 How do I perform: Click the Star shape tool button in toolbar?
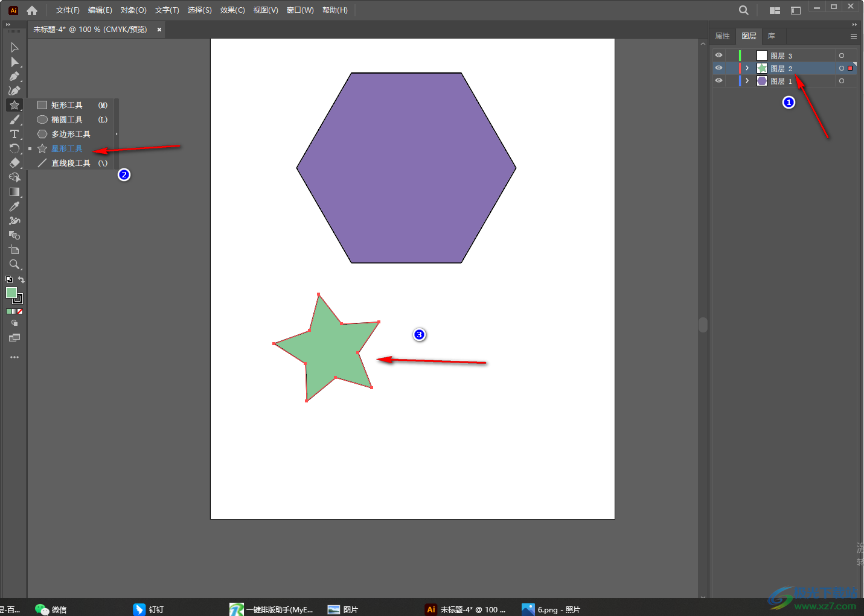coord(14,105)
